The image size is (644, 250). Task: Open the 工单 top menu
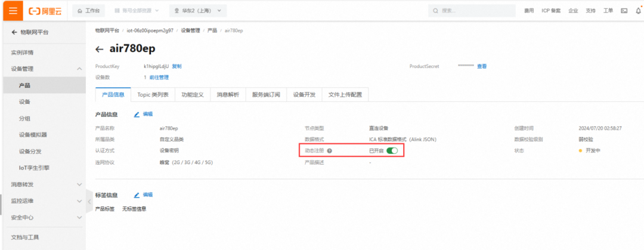click(x=608, y=11)
